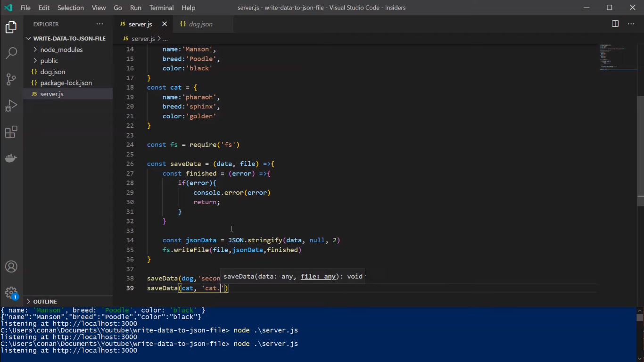The width and height of the screenshot is (644, 362).
Task: Open package-lock.json from the explorer
Action: pos(66,82)
